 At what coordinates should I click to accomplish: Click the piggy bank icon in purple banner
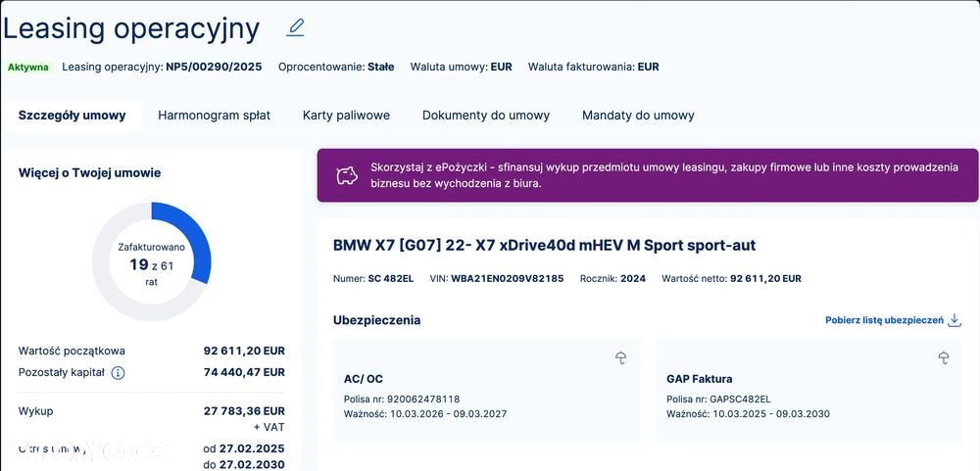[x=347, y=175]
